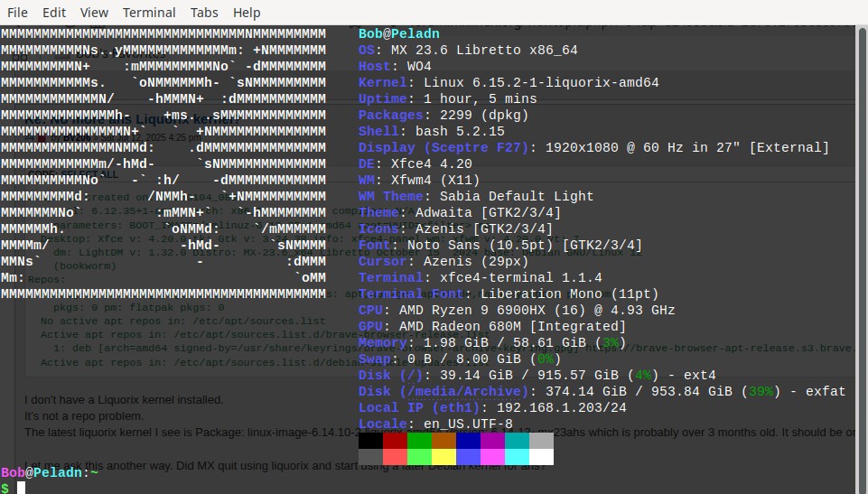This screenshot has width=868, height=494.
Task: Click the dark red color block
Action: tap(396, 441)
